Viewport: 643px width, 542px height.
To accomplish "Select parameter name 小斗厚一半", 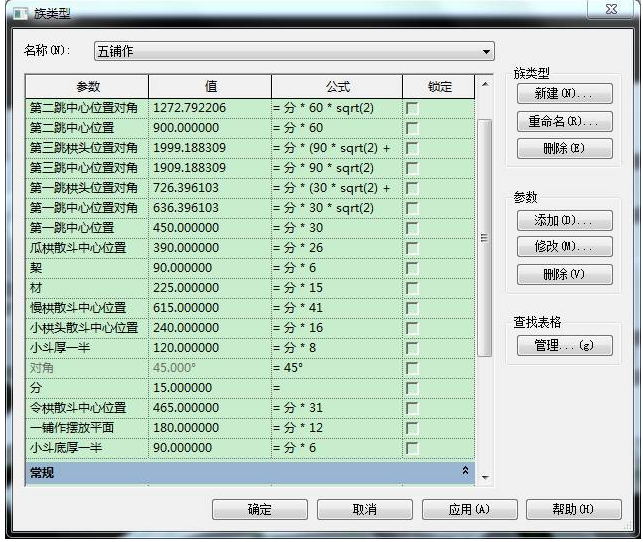I will pyautogui.click(x=87, y=348).
